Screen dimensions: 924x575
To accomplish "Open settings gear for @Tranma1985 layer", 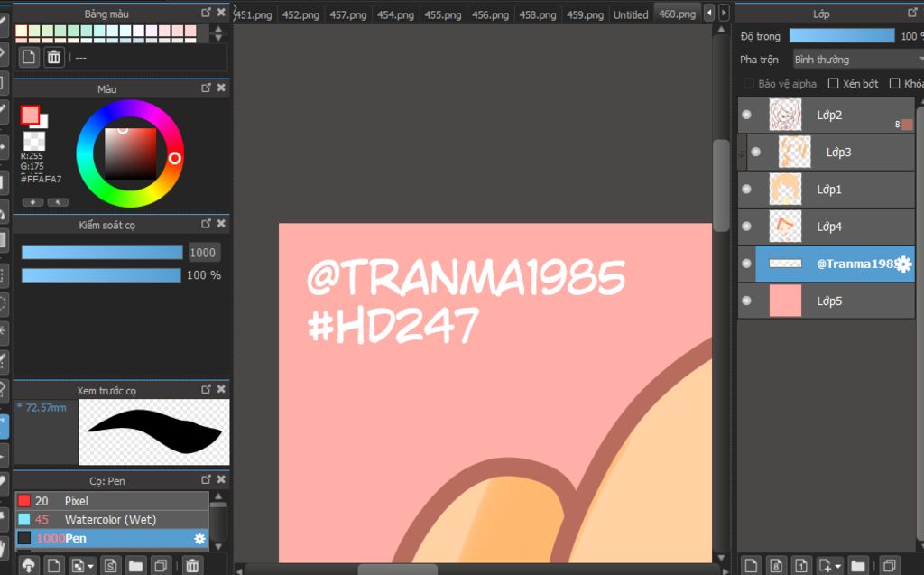I will coord(903,264).
